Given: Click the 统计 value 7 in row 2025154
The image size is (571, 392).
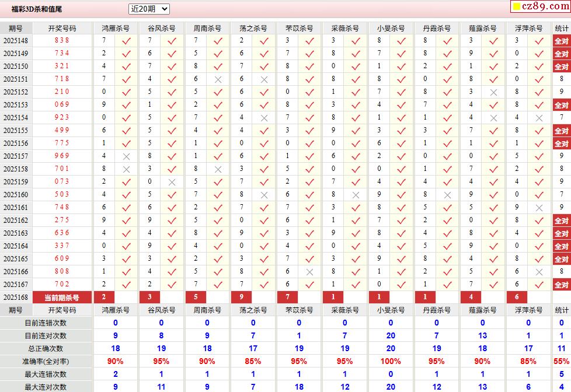Looking at the screenshot, I should [562, 117].
